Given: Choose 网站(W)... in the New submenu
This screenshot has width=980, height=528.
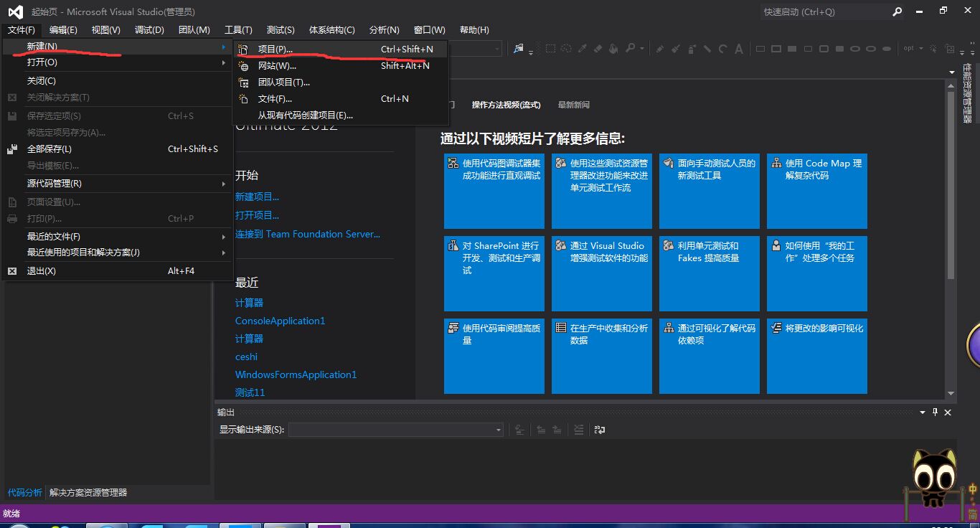Looking at the screenshot, I should tap(341, 66).
